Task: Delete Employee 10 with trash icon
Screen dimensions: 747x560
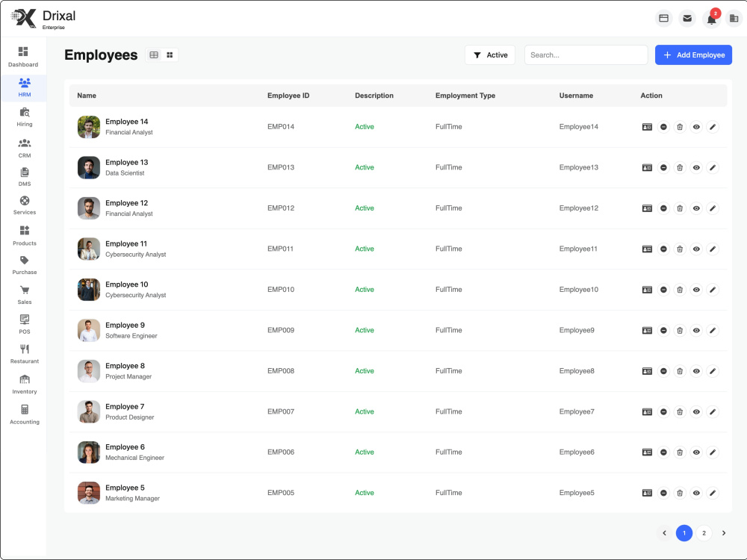Action: click(x=680, y=290)
